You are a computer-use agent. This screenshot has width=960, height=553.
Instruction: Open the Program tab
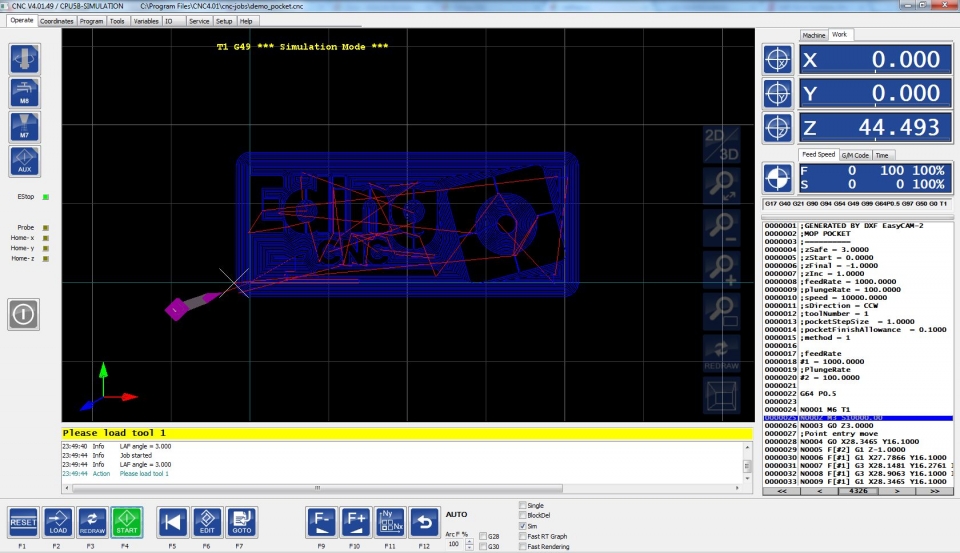pyautogui.click(x=91, y=21)
